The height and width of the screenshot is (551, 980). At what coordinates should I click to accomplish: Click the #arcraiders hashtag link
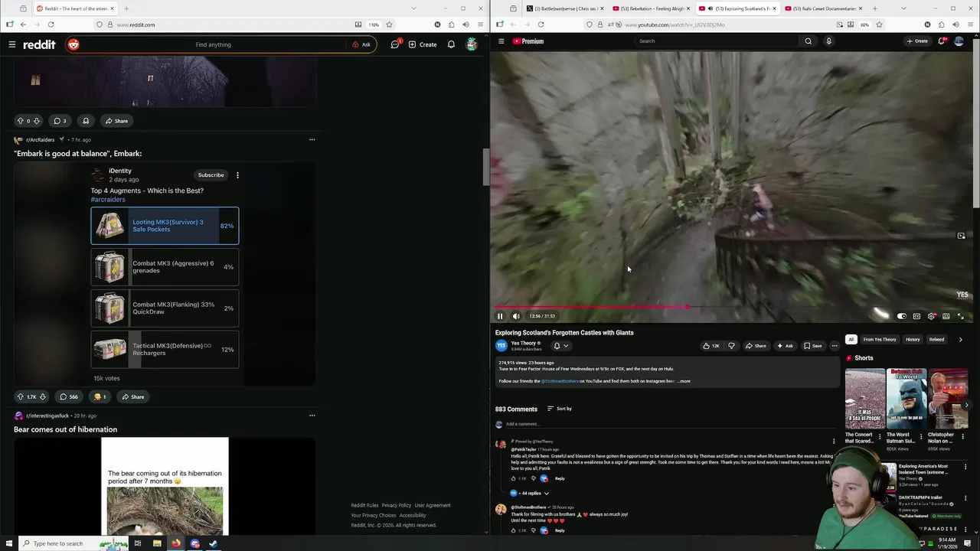[108, 199]
